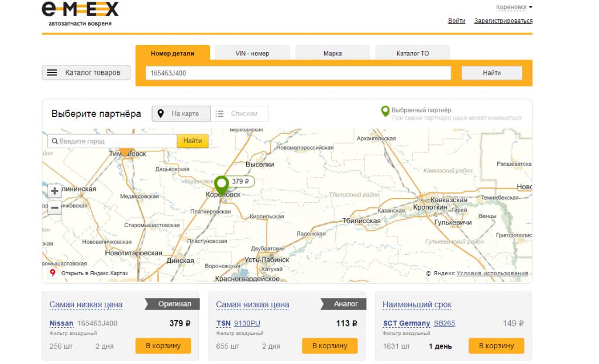Click the Усть-Лабинск label on the map
The image size is (599, 364).
267,259
